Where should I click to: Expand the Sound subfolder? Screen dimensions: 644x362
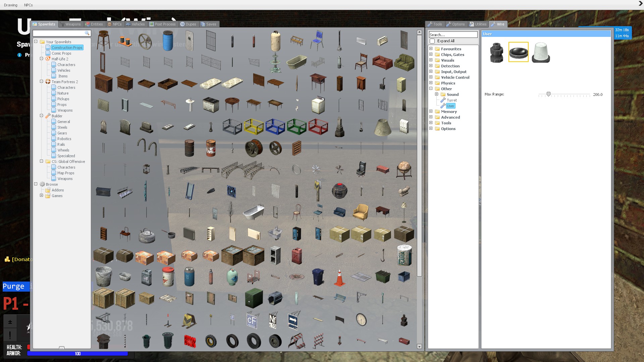437,94
